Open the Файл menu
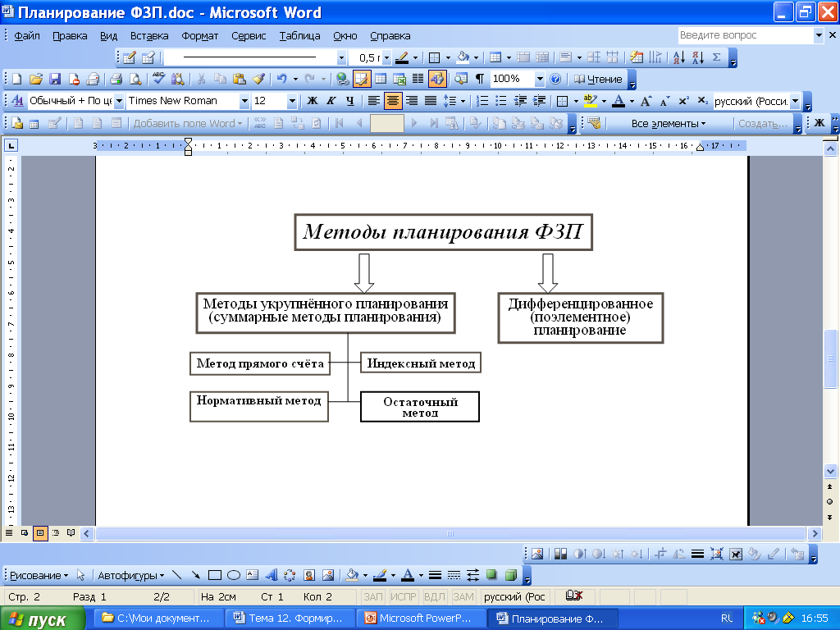The image size is (840, 630). 27,36
